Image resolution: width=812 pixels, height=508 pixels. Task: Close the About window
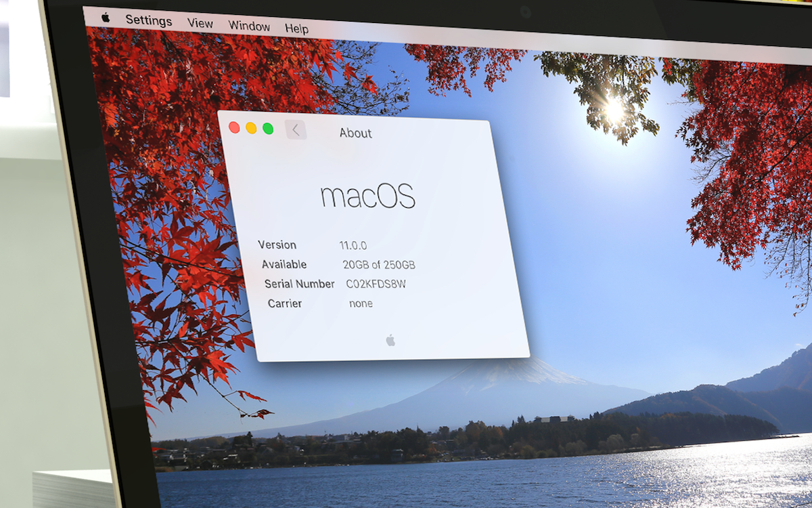click(x=234, y=127)
